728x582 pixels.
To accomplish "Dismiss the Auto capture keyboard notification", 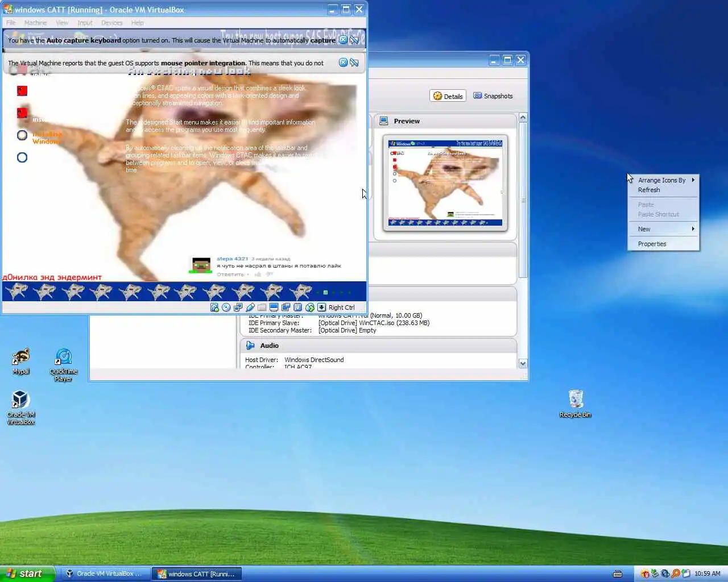I will coord(343,40).
